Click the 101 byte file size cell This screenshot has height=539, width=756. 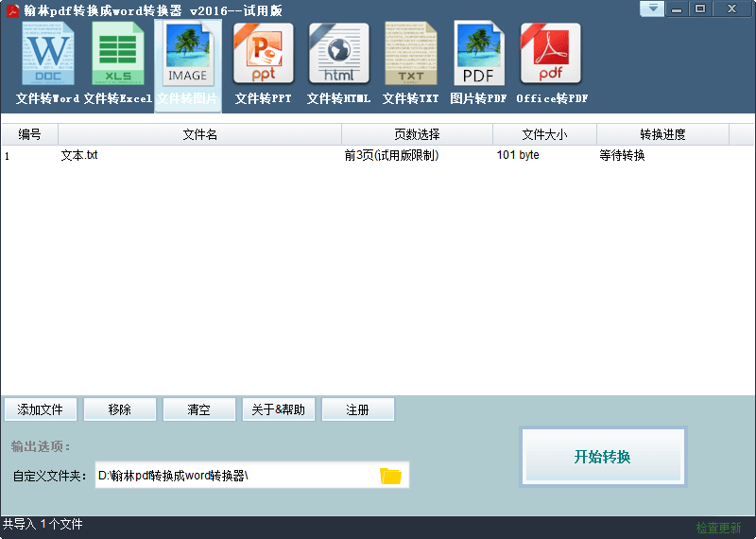tap(518, 155)
